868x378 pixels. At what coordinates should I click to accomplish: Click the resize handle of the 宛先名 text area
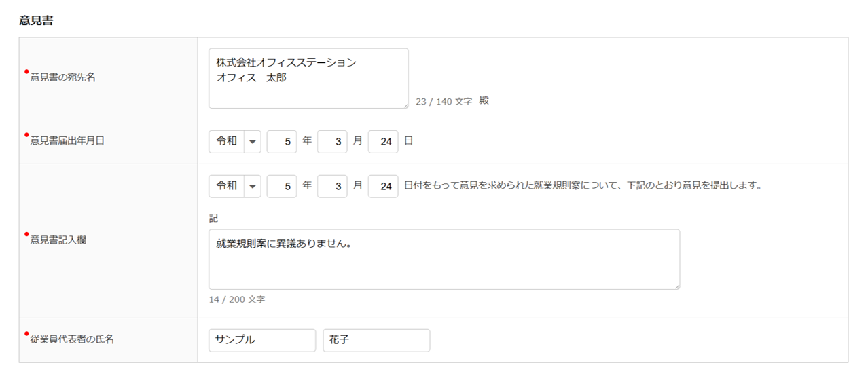pyautogui.click(x=405, y=105)
